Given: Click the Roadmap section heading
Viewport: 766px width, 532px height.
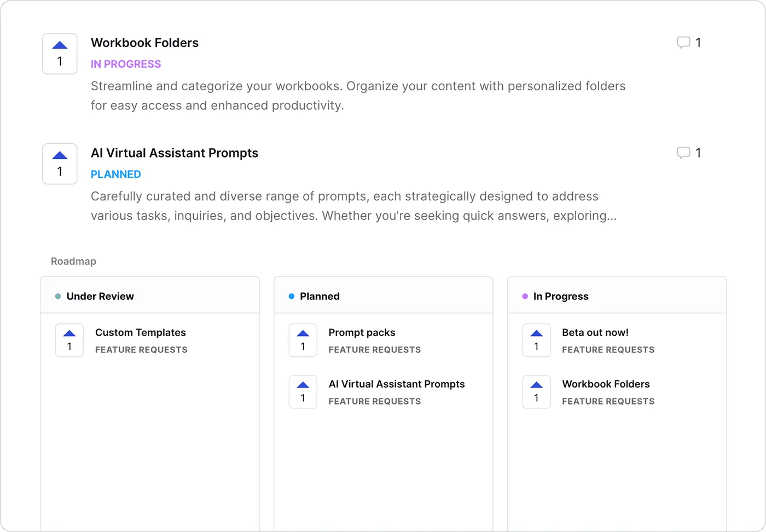Looking at the screenshot, I should [73, 261].
